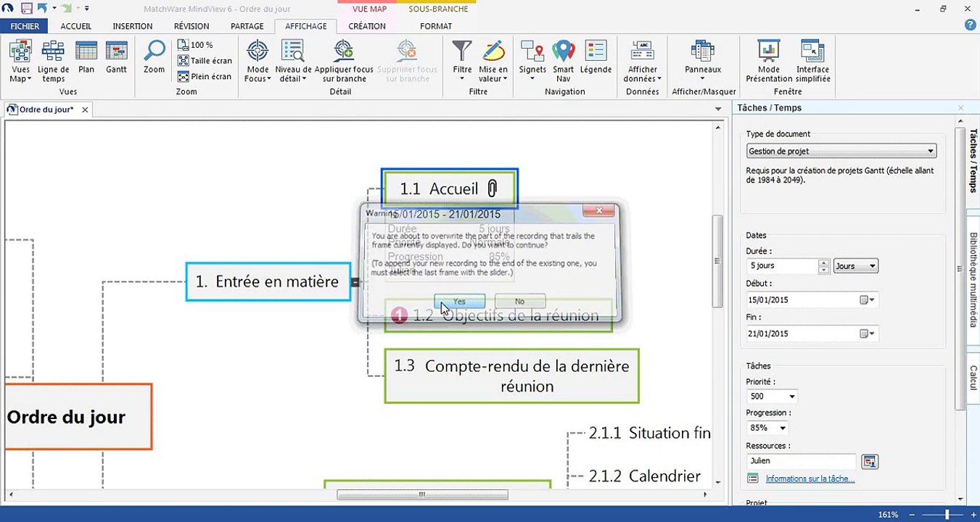The image size is (980, 522).
Task: Open Signets bookmarks menu
Action: click(532, 62)
